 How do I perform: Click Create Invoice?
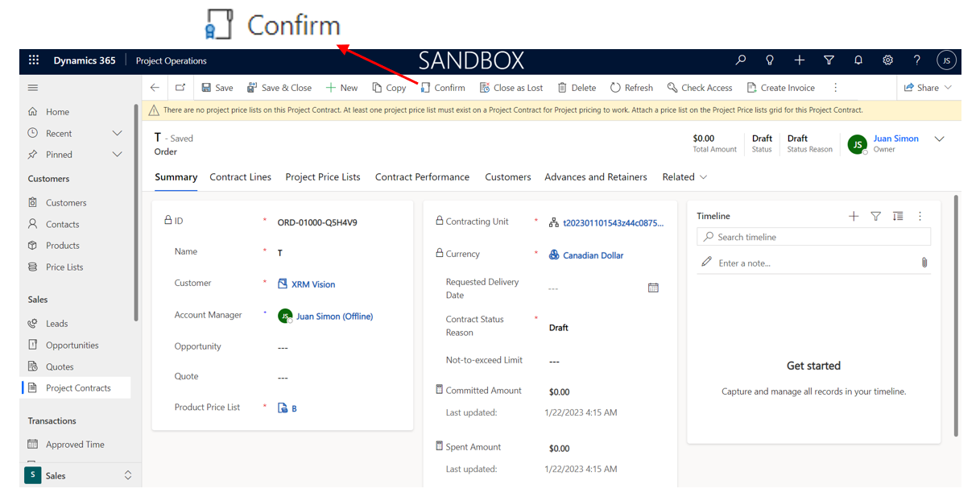(781, 88)
